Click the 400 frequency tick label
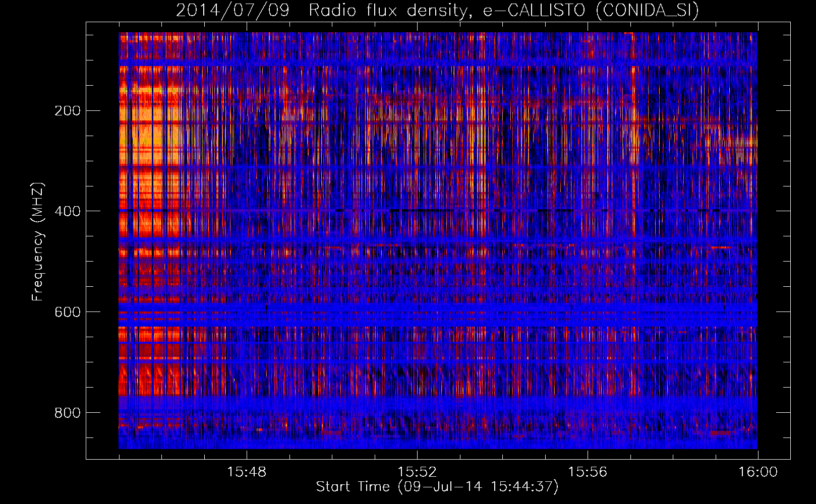This screenshot has height=504, width=816. 68,211
